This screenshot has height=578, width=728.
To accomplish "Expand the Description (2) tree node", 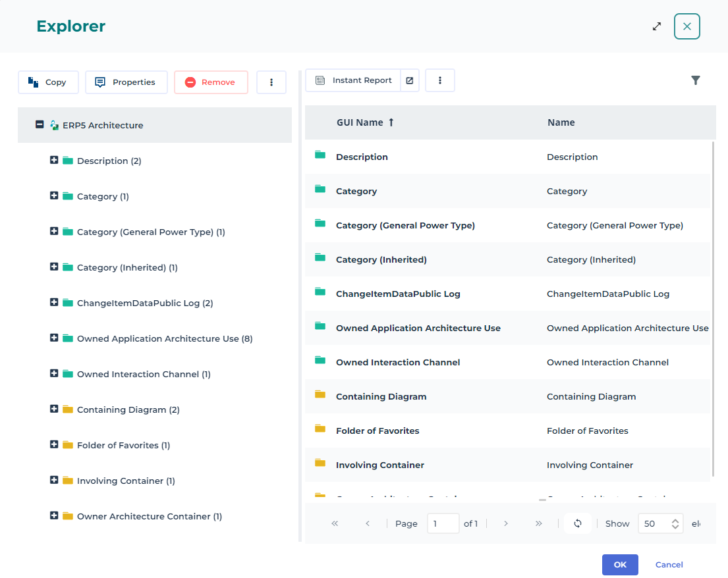I will point(54,160).
